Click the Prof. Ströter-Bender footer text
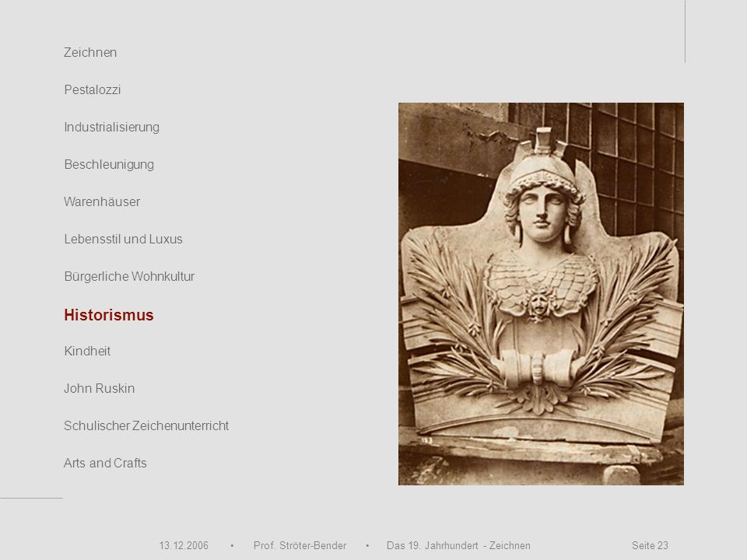 [300, 546]
